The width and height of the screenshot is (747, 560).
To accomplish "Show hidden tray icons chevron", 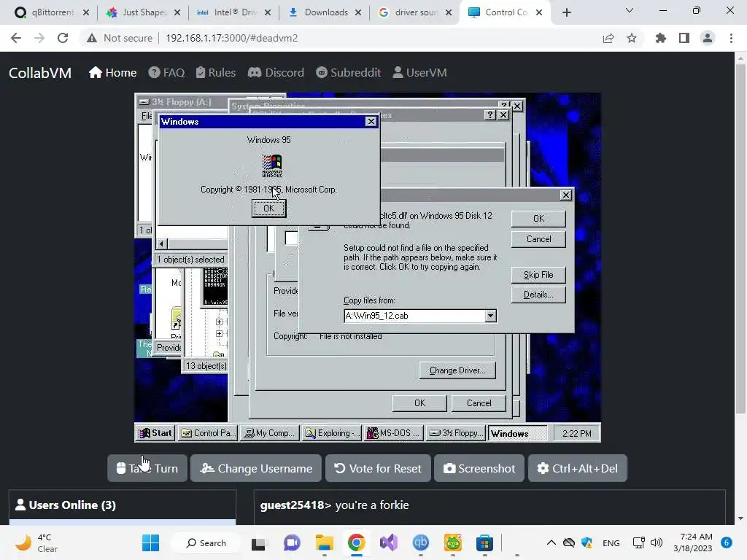I will point(551,542).
